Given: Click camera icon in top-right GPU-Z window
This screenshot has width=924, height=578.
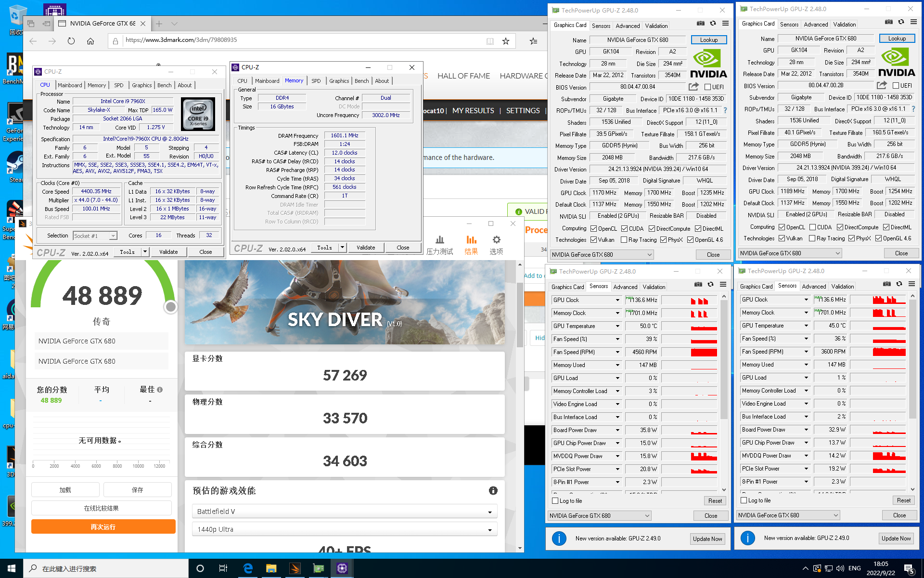Looking at the screenshot, I should click(x=889, y=22).
